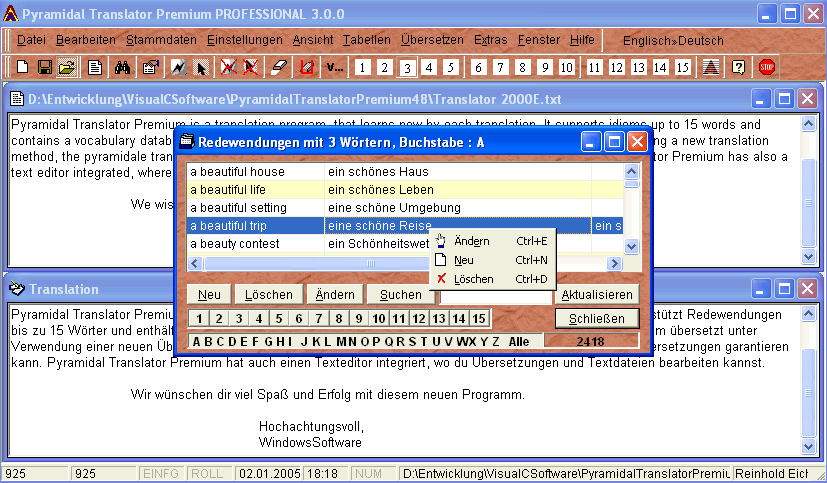Click the Ändern button below the idiom list
This screenshot has width=827, height=483.
(x=335, y=295)
